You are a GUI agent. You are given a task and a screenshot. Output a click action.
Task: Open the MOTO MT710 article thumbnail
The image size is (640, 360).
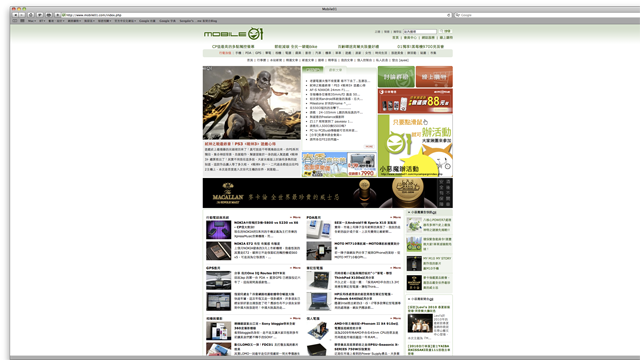point(319,251)
